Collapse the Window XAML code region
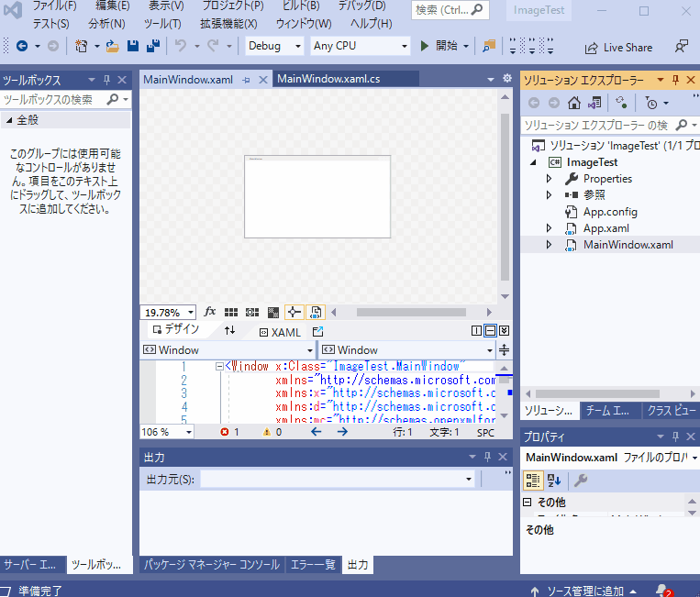The image size is (700, 597). point(219,366)
